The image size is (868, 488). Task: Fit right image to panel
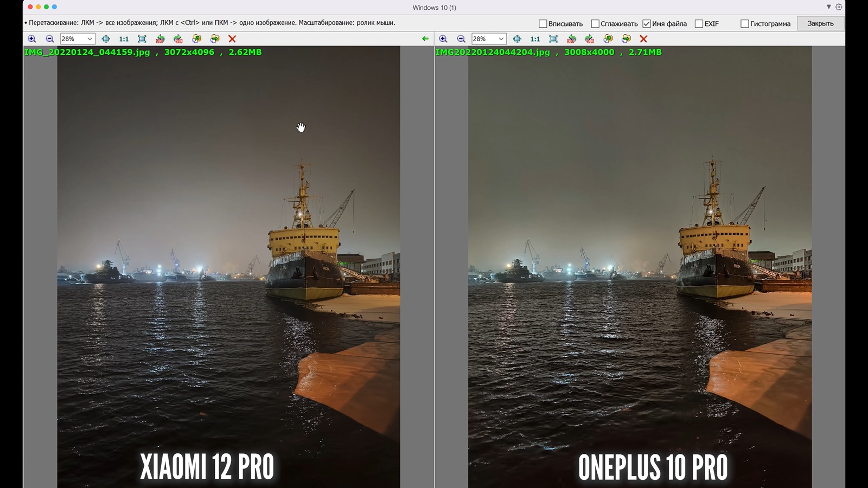point(553,39)
